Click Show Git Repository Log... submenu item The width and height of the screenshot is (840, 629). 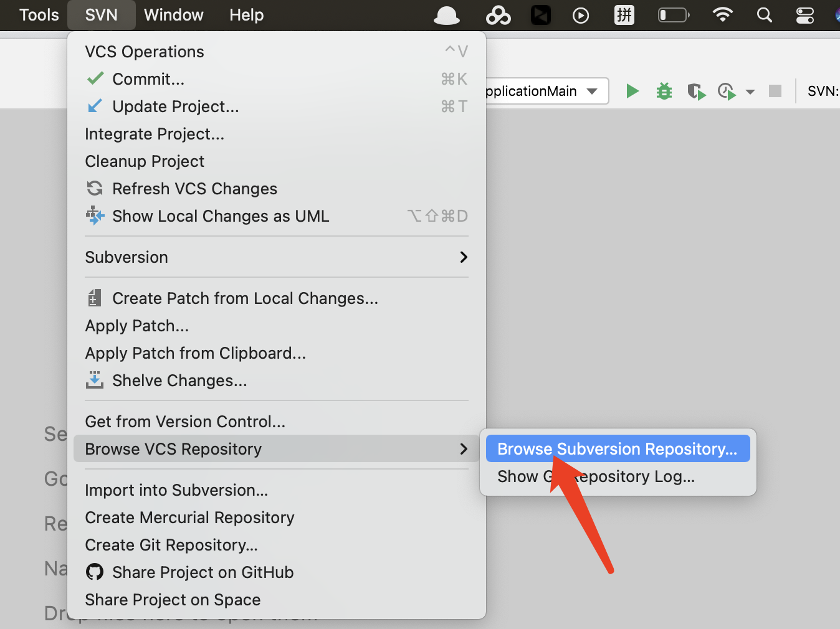(x=618, y=476)
